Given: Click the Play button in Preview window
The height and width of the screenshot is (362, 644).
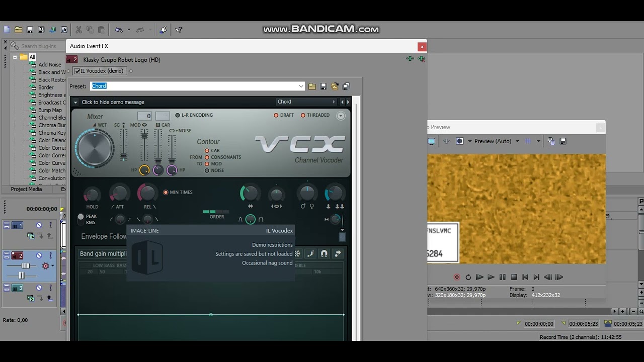Looking at the screenshot, I should click(x=491, y=277).
